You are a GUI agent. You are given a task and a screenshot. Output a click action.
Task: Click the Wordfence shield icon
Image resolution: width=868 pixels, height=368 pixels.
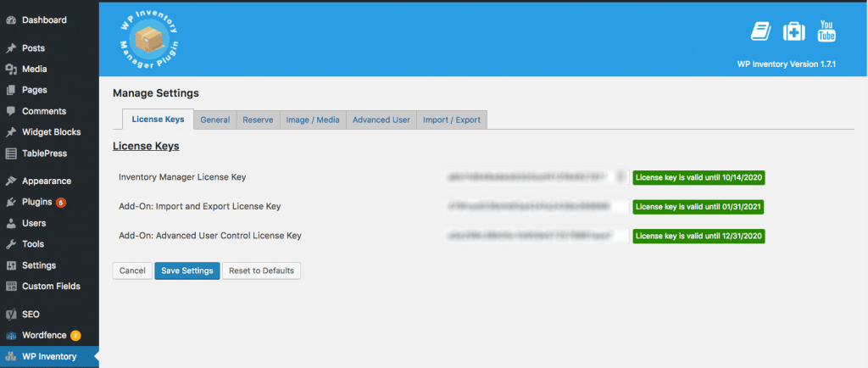[10, 335]
